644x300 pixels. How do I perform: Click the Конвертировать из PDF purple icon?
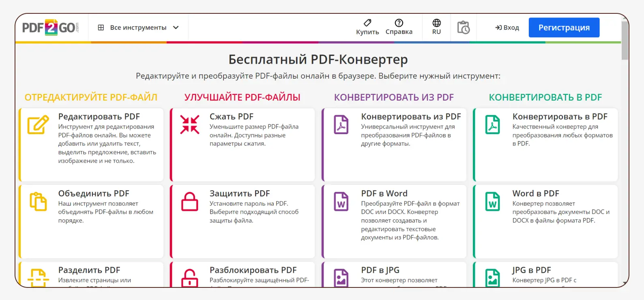point(341,124)
